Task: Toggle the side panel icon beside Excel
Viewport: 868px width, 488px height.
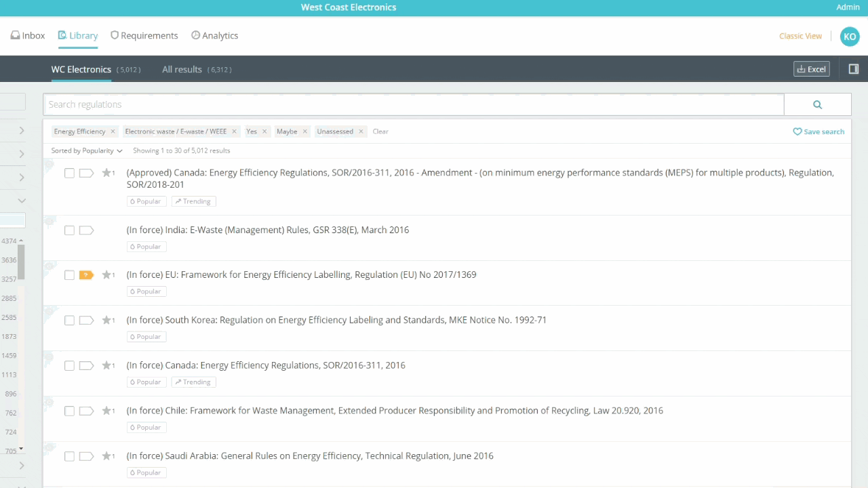Action: click(853, 69)
